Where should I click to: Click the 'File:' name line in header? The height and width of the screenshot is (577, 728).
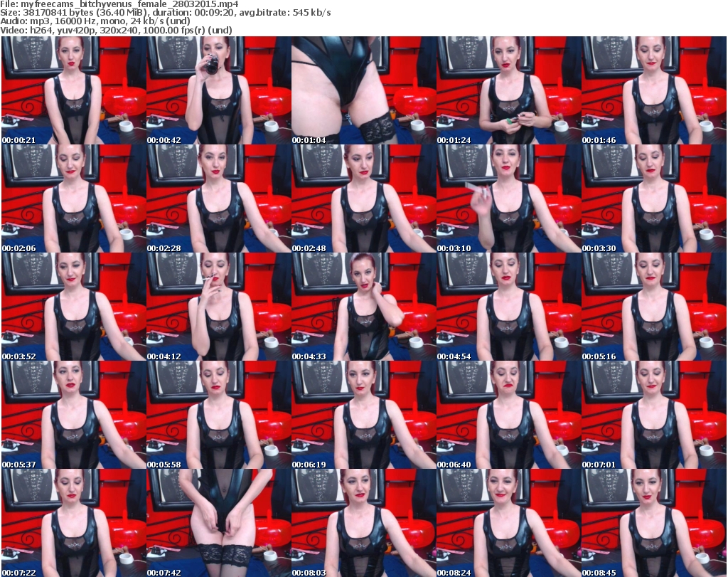tap(119, 4)
